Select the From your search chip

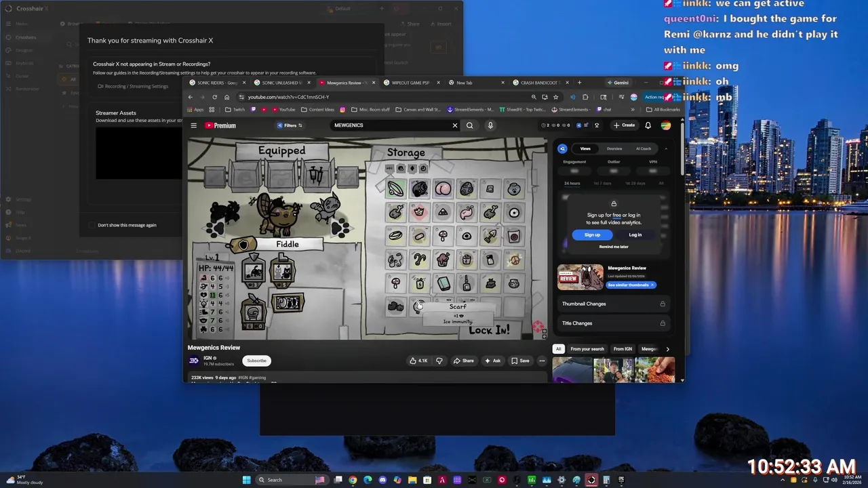pyautogui.click(x=587, y=349)
